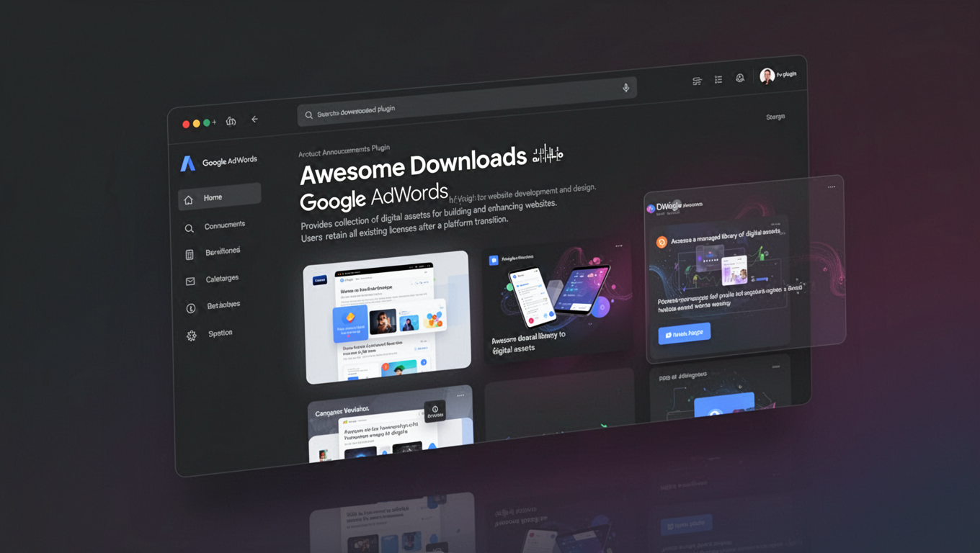Click the Browse overlay badge on the bottom thumbnail
Screen dimensions: 980x553
435,410
